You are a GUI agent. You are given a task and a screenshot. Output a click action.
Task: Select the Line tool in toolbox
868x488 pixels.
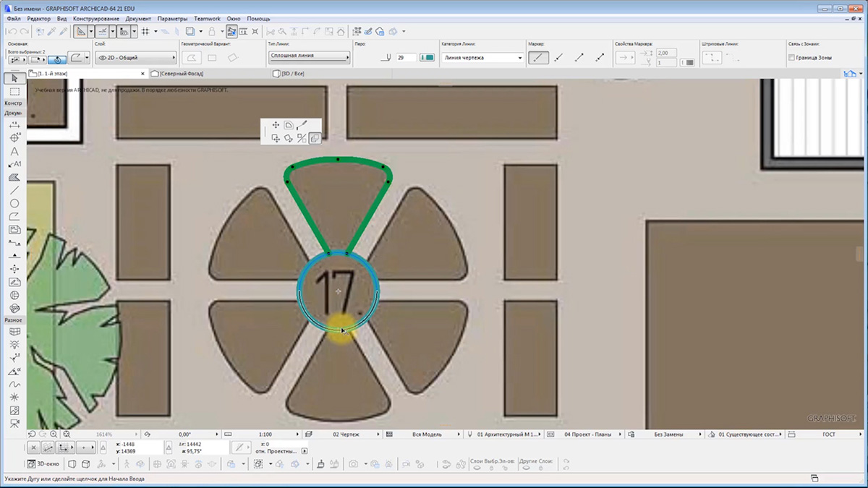(14, 190)
